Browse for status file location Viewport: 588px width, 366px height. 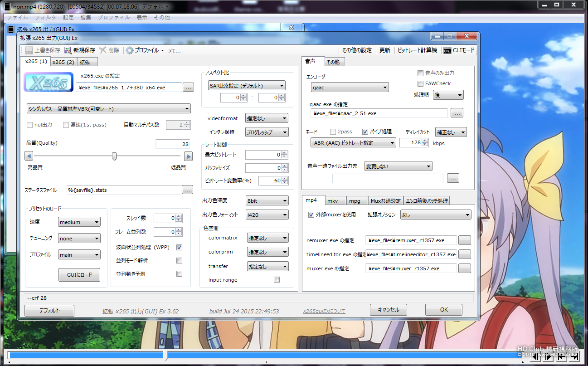click(x=187, y=190)
